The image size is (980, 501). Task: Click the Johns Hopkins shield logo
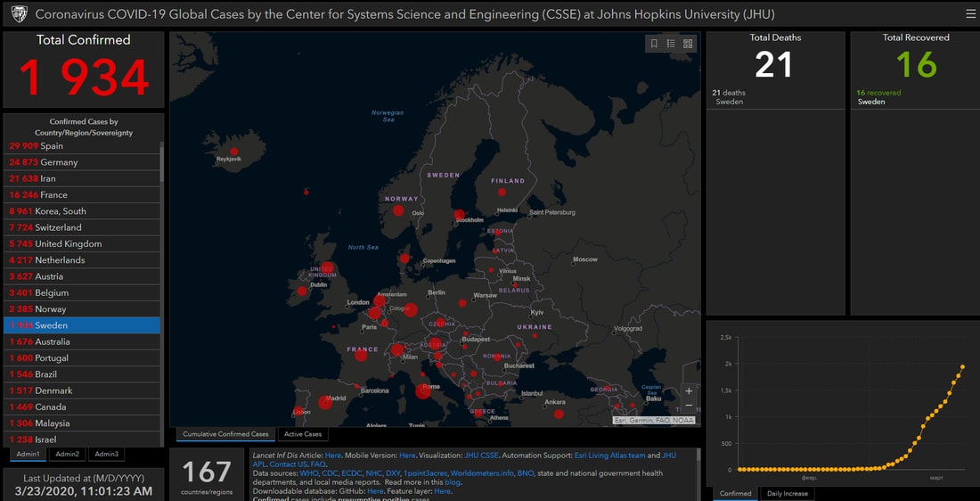coord(20,13)
